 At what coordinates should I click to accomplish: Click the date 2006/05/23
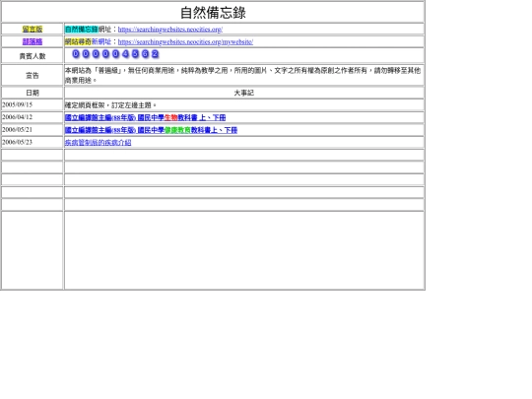tap(18, 142)
